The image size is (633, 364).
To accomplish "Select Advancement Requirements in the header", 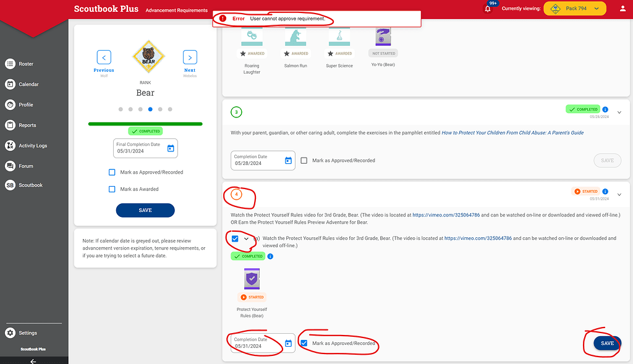I will coord(177,10).
